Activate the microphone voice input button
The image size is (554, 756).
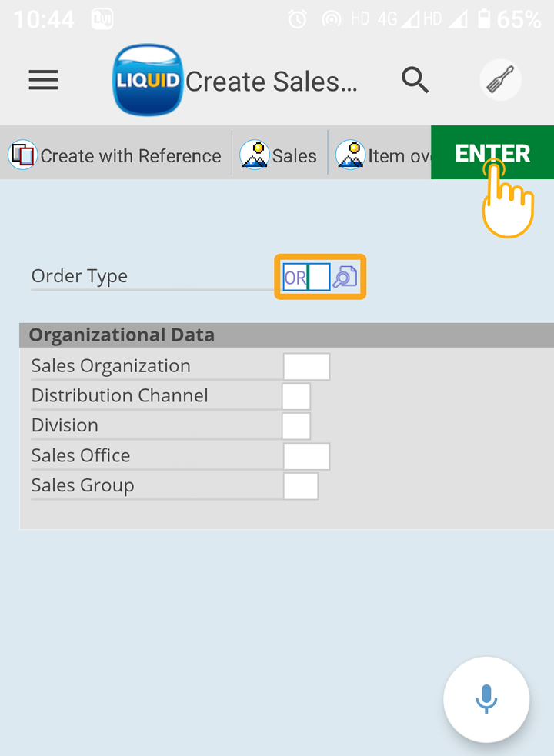tap(486, 699)
